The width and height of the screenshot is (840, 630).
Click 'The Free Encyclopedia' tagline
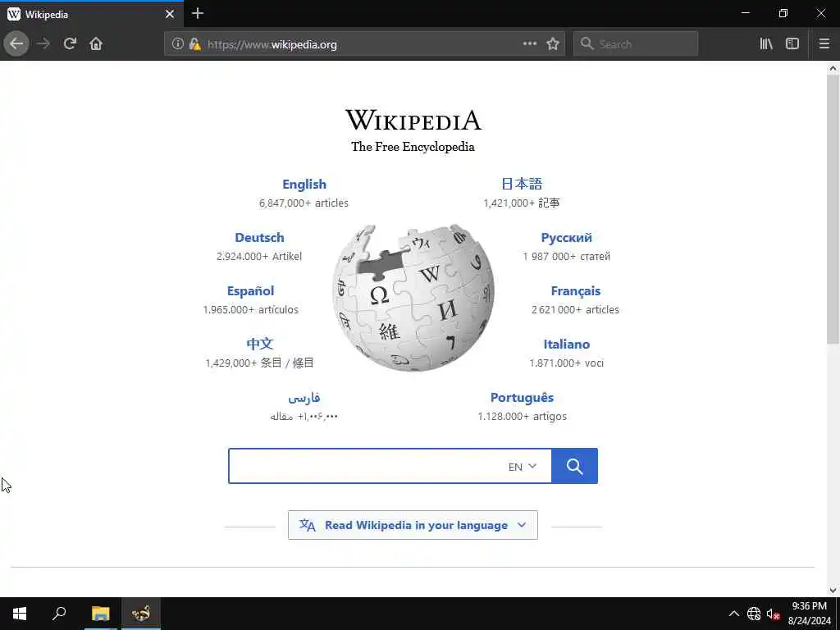tap(413, 147)
